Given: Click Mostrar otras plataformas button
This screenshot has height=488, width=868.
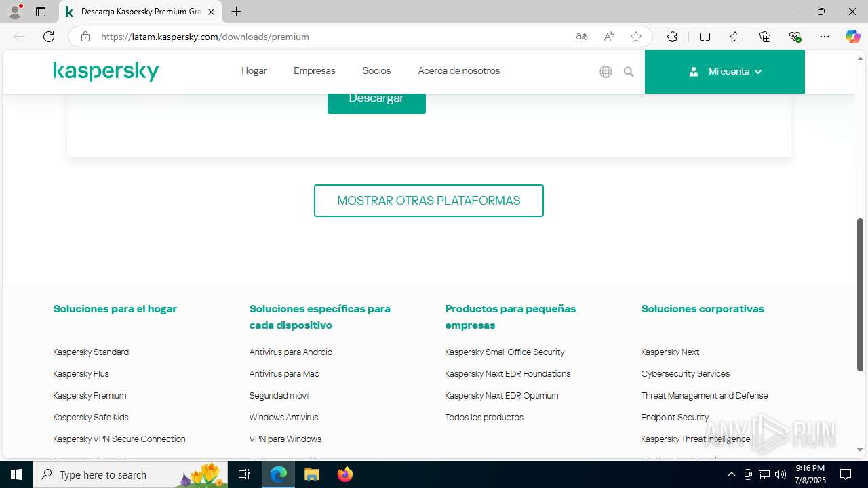Looking at the screenshot, I should (x=429, y=201).
